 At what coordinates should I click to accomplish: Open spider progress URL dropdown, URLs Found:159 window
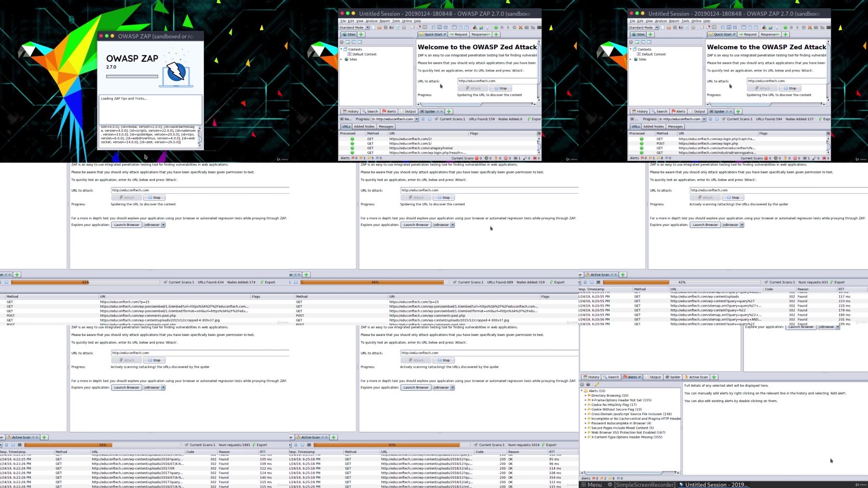(417, 119)
